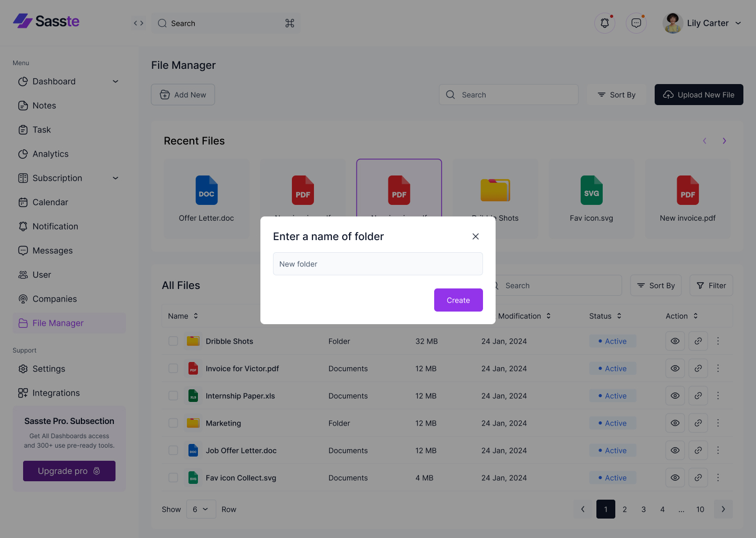Go to next recent files
The width and height of the screenshot is (756, 538).
[x=724, y=141]
